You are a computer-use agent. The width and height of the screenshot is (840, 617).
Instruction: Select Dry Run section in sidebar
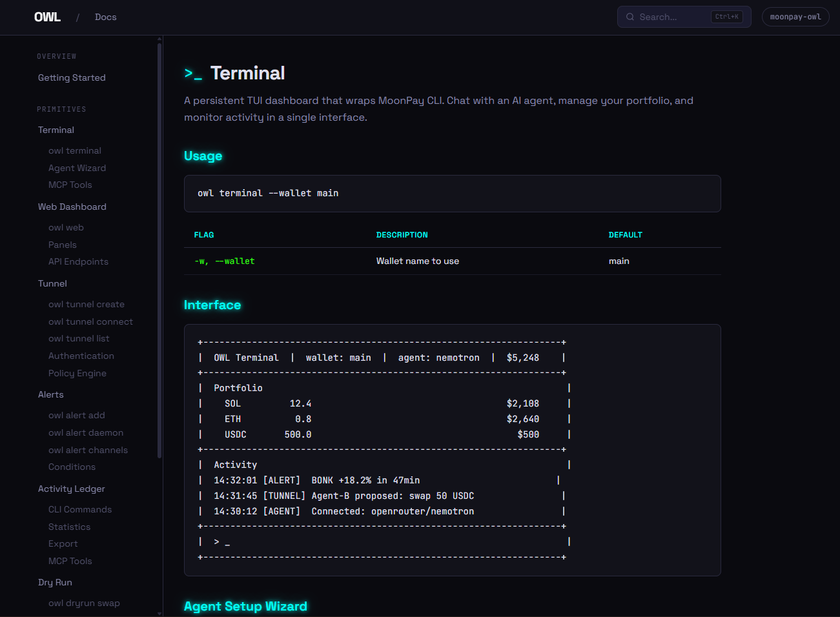click(x=55, y=582)
